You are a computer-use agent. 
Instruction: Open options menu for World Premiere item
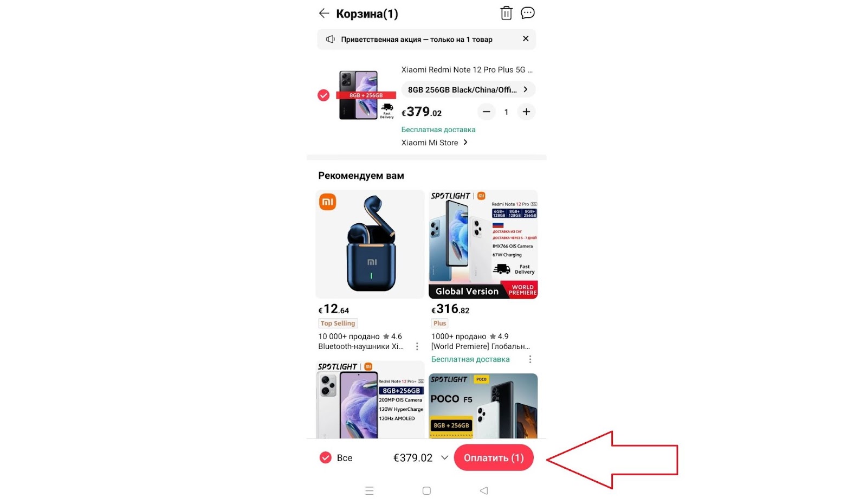click(x=530, y=359)
